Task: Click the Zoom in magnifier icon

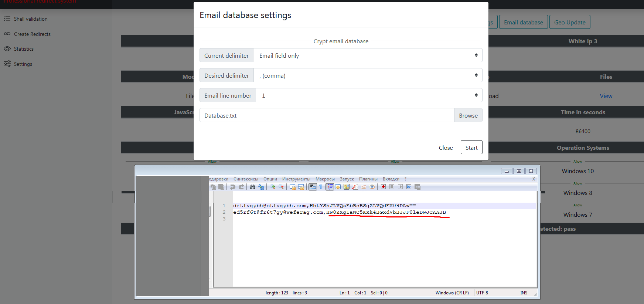Action: tap(273, 187)
